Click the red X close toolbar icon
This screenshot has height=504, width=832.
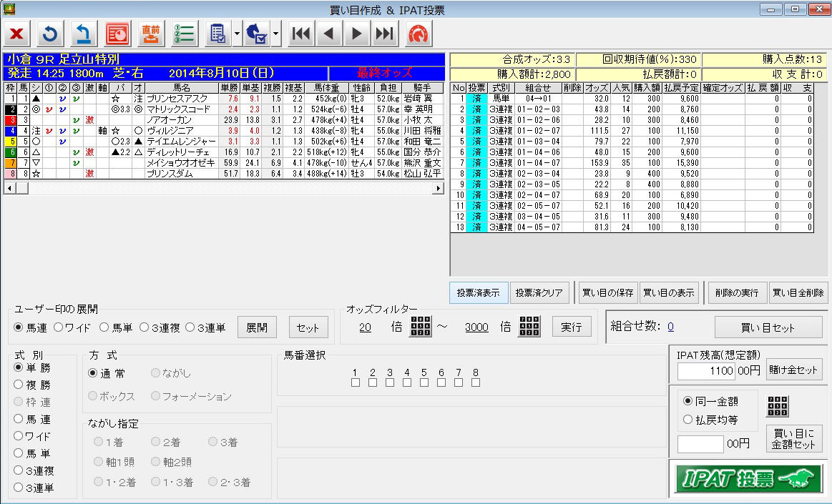16,34
